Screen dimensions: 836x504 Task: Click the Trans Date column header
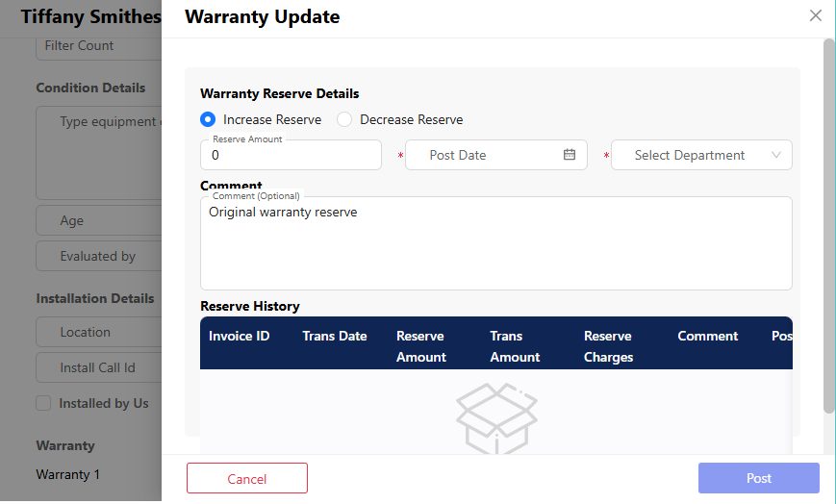click(334, 336)
